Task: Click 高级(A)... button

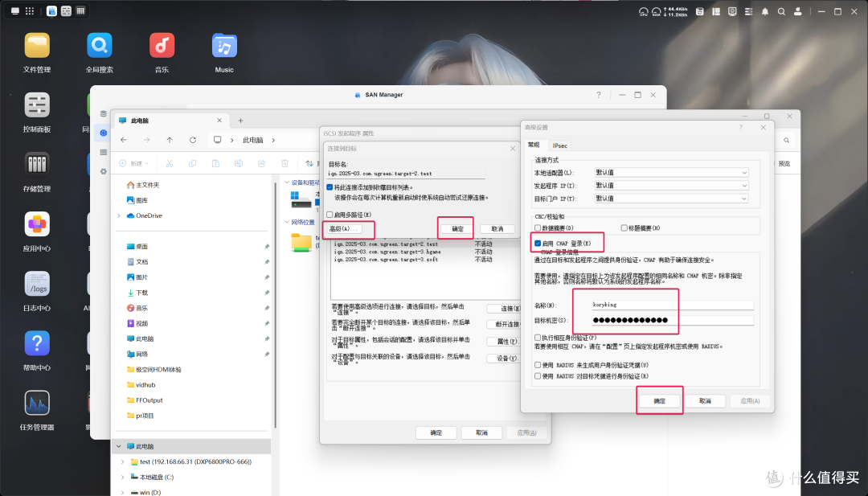Action: pyautogui.click(x=344, y=228)
